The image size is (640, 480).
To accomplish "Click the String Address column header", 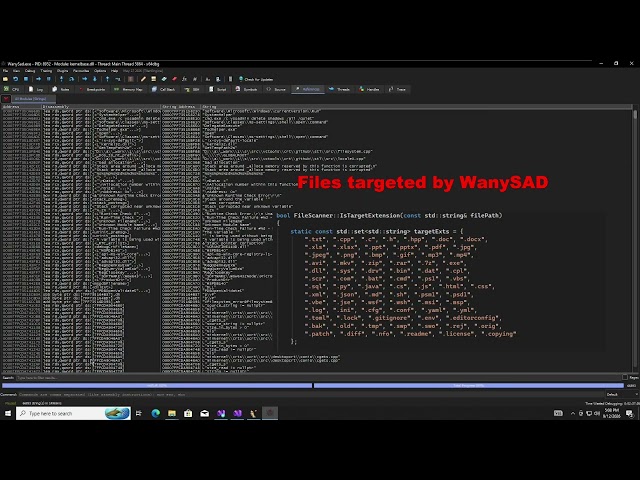I will tap(181, 107).
